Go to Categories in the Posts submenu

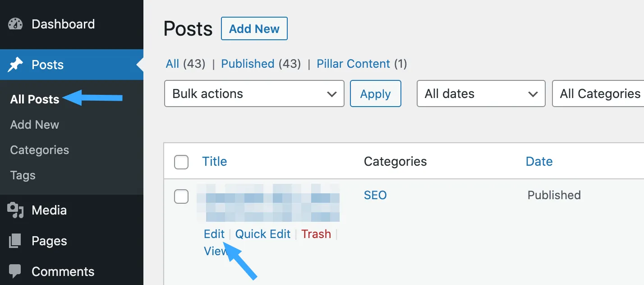(x=40, y=150)
